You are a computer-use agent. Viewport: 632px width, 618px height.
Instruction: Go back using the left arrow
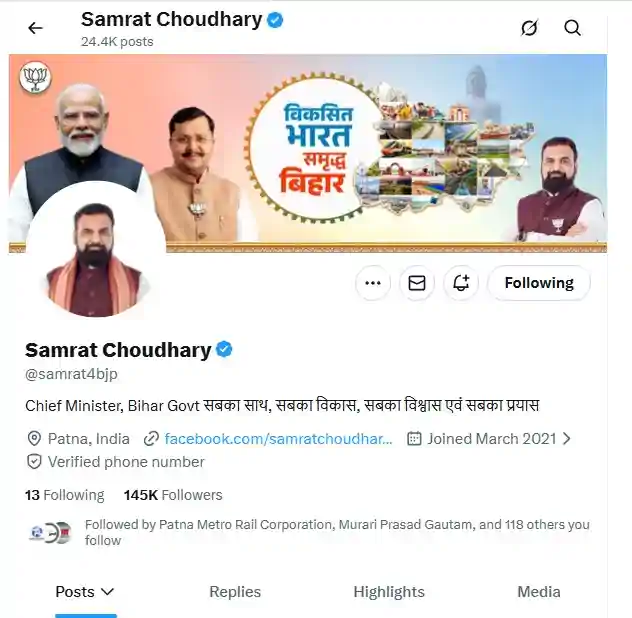[35, 28]
